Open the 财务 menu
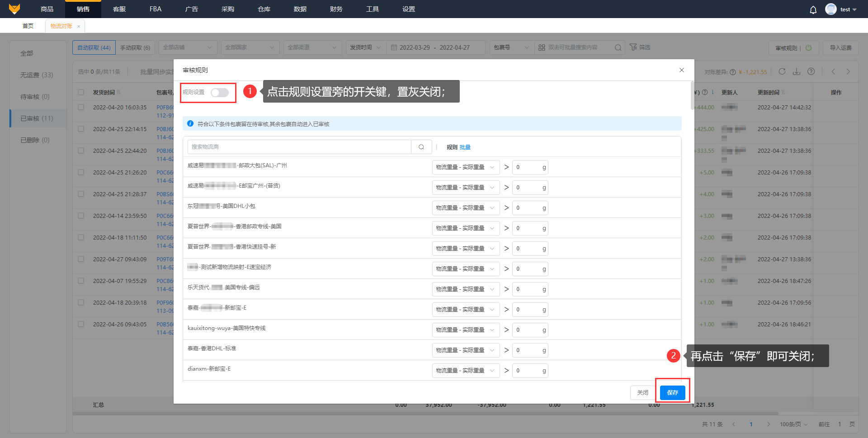 tap(336, 9)
